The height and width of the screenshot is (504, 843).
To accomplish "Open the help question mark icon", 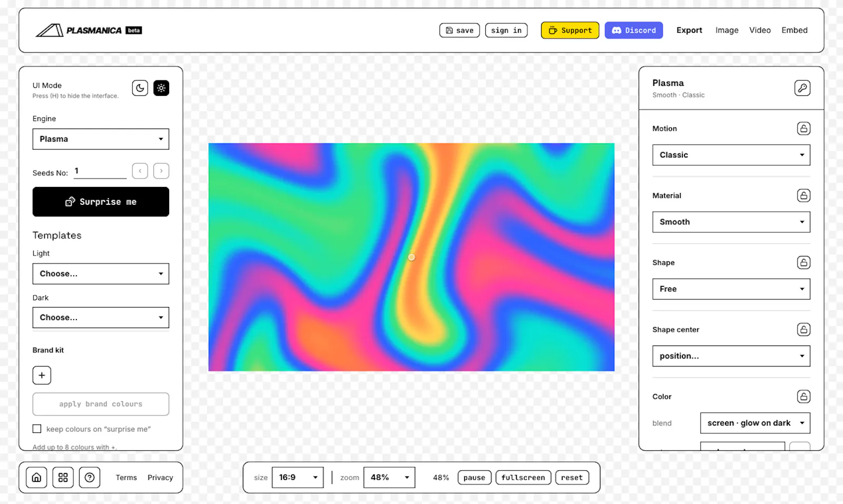I will (90, 478).
